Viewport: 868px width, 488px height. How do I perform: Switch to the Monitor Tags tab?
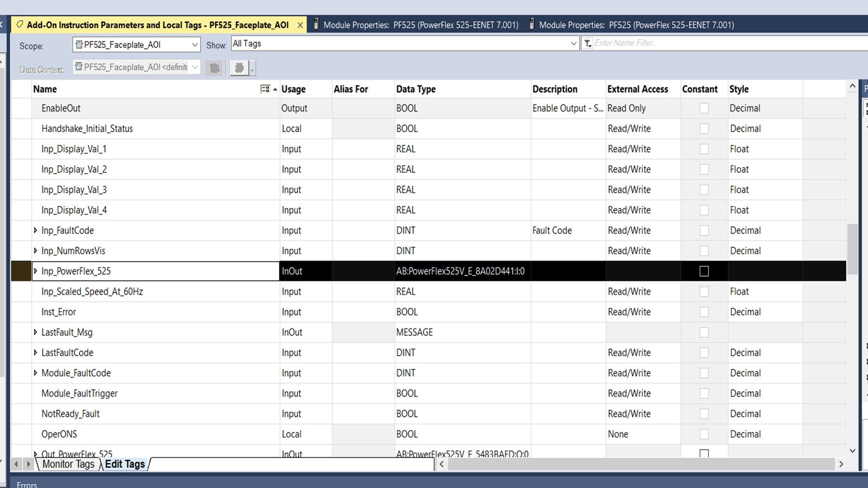68,464
